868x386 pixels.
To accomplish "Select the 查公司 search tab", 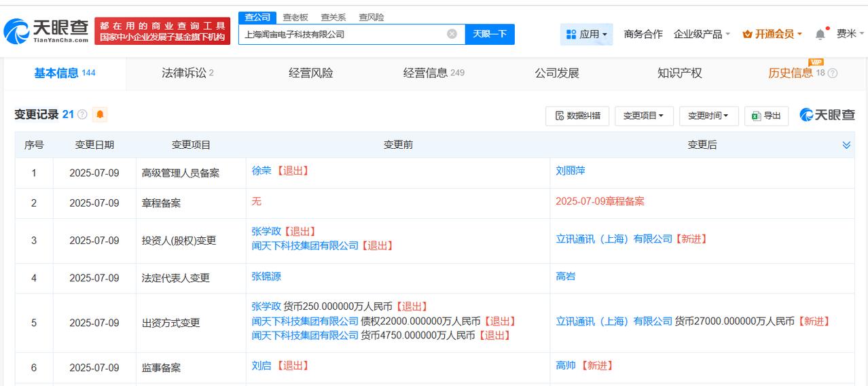I will (x=257, y=18).
